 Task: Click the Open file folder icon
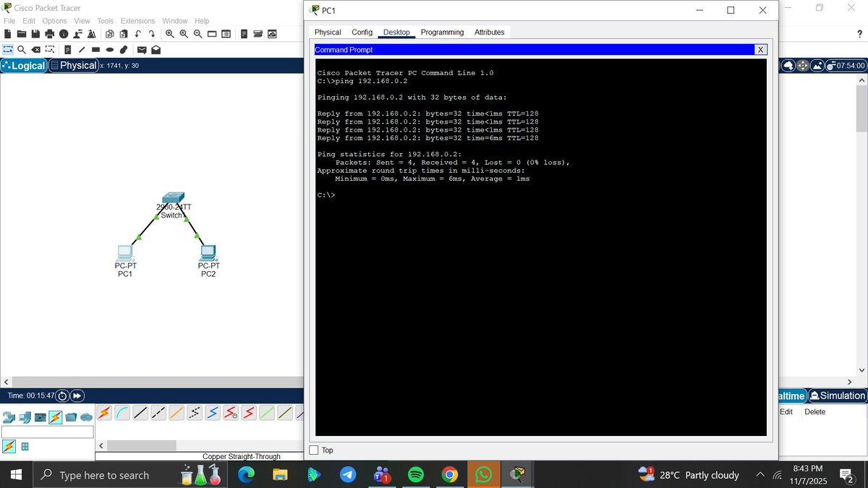point(22,34)
